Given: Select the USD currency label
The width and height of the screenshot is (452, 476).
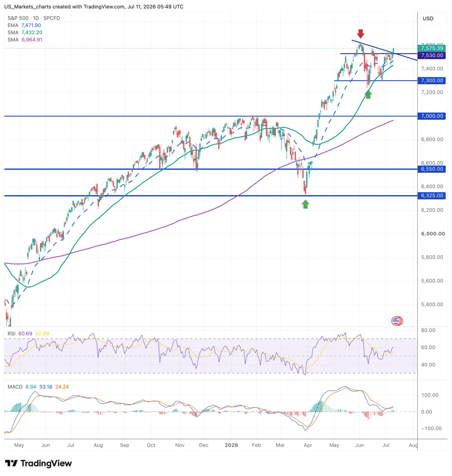Looking at the screenshot, I should click(428, 18).
